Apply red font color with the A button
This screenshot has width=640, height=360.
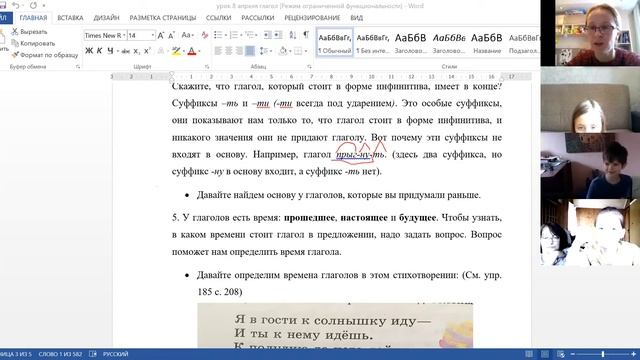tap(191, 51)
